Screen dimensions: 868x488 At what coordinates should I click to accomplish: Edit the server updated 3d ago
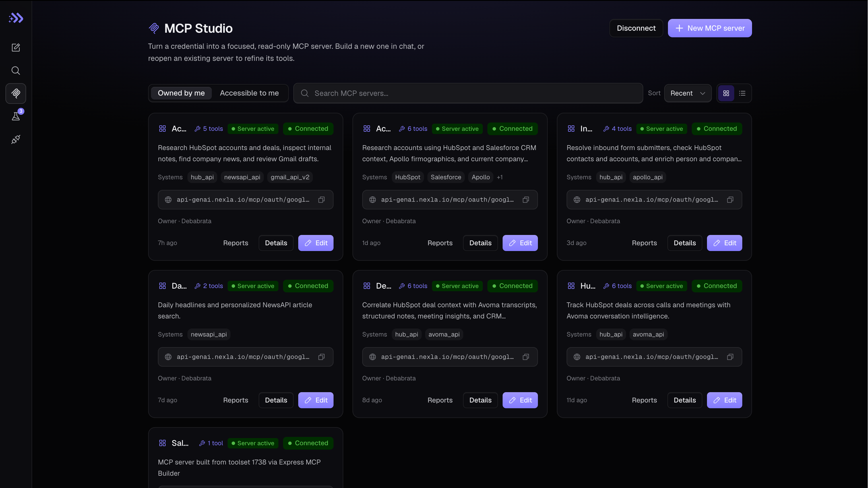(x=724, y=243)
